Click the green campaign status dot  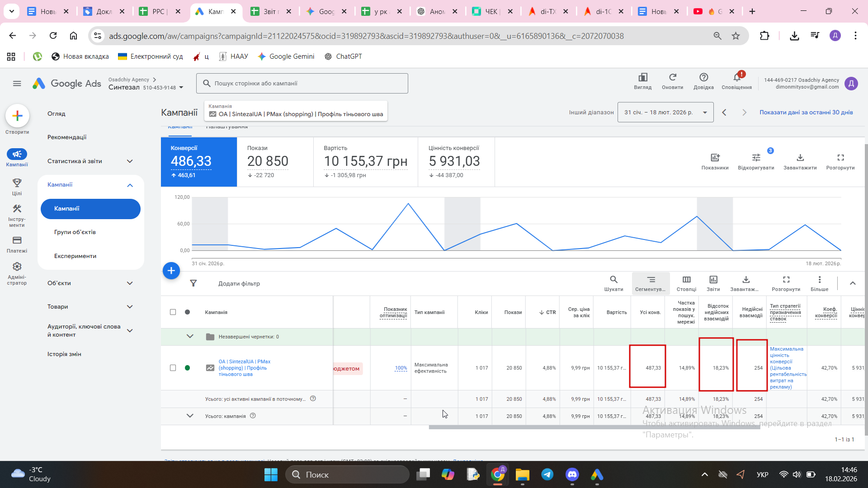tap(187, 368)
